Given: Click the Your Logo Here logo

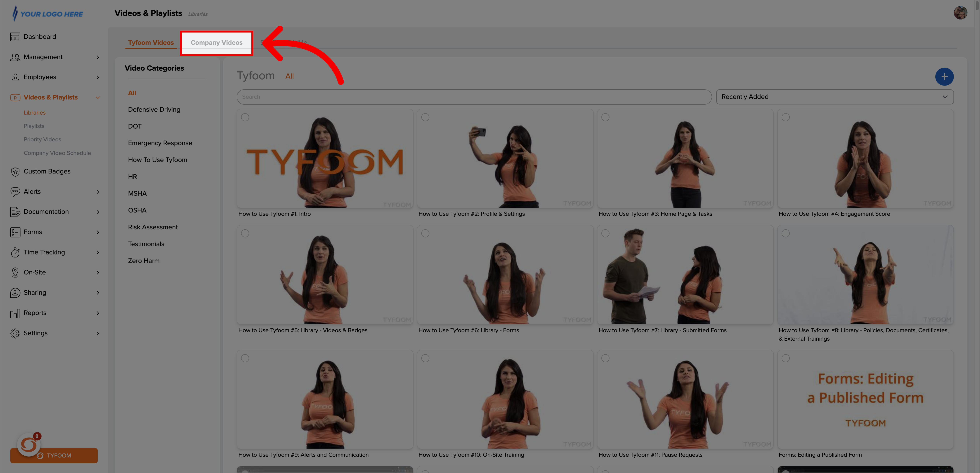Looking at the screenshot, I should pyautogui.click(x=47, y=14).
